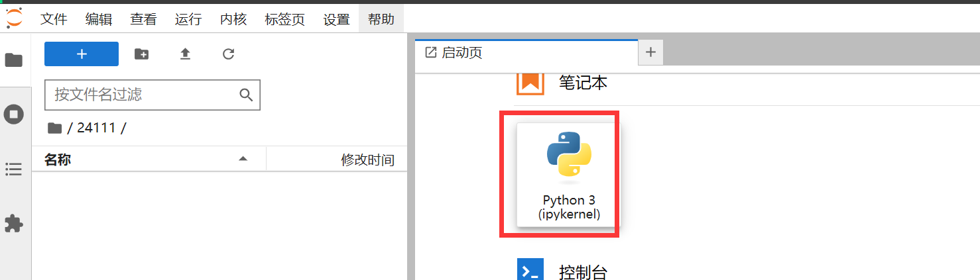Viewport: 980px width, 280px height.
Task: Click the 笔记本 section heading
Action: coord(583,83)
